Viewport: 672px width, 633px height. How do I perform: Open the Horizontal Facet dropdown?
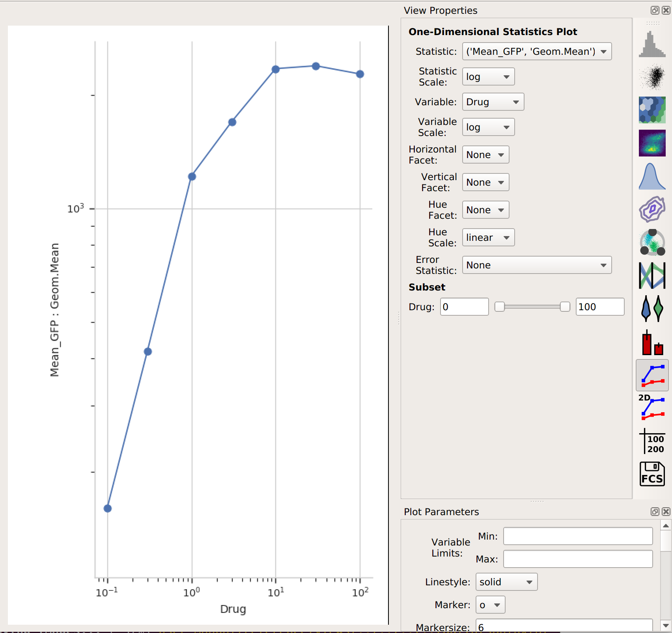point(485,155)
